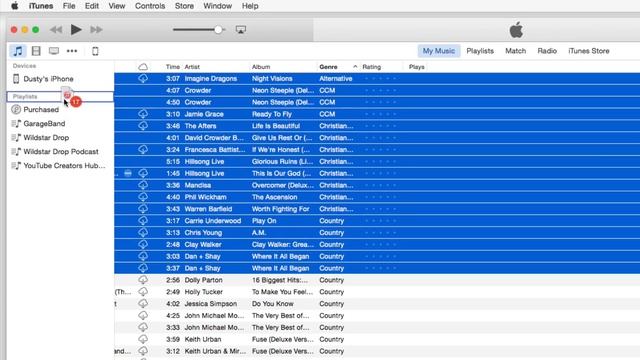Switch to the Playlists tab

tap(480, 51)
